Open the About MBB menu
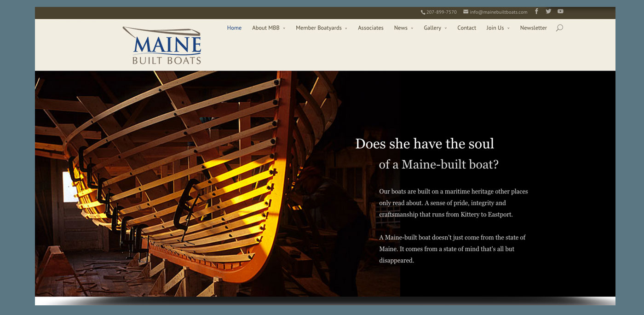The height and width of the screenshot is (315, 644). 266,28
